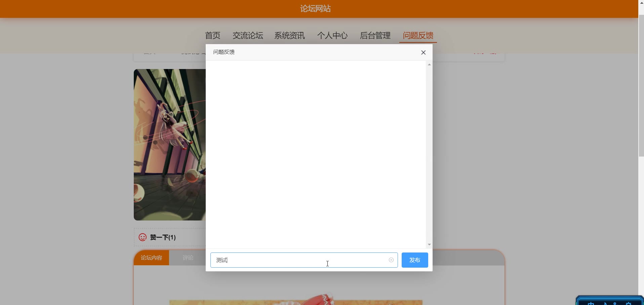The height and width of the screenshot is (305, 644).
Task: Switch to the 论坛内容 tab
Action: 151,258
